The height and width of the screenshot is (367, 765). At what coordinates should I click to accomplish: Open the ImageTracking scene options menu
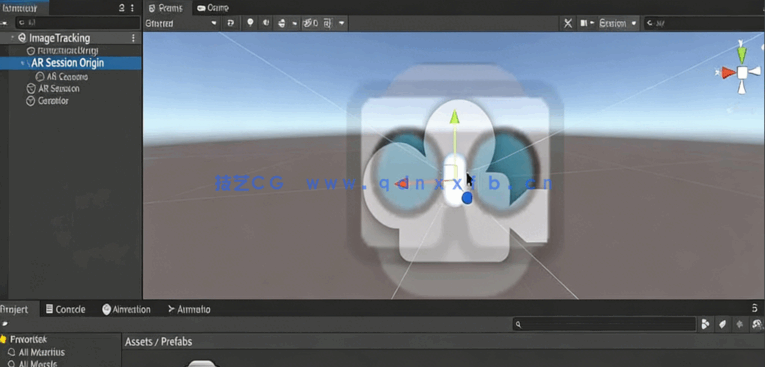tap(133, 38)
